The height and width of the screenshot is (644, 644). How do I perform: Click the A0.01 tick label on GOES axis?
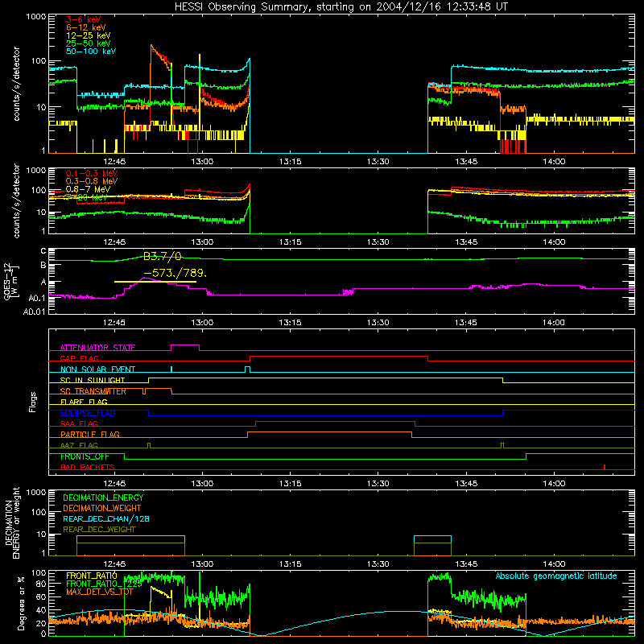click(34, 312)
